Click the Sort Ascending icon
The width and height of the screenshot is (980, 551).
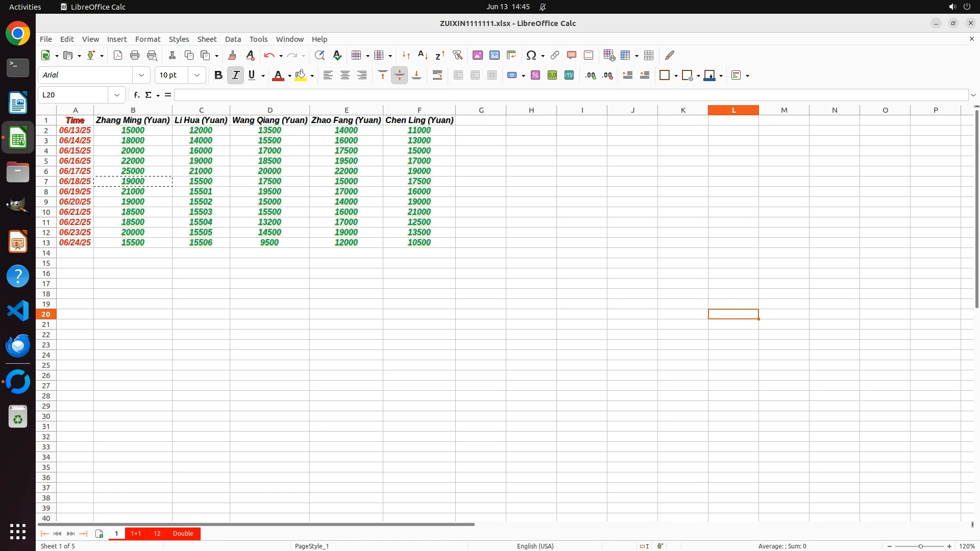(423, 55)
